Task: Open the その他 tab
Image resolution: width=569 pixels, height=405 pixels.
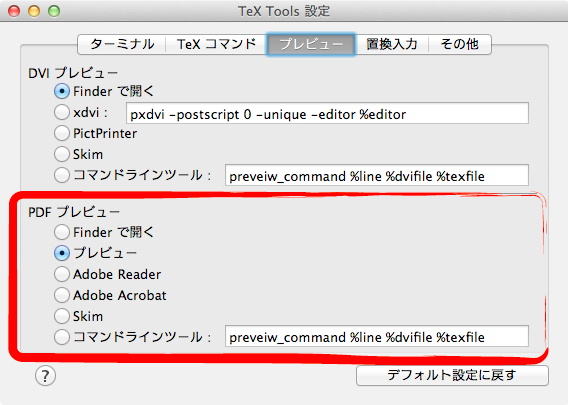Action: (460, 44)
